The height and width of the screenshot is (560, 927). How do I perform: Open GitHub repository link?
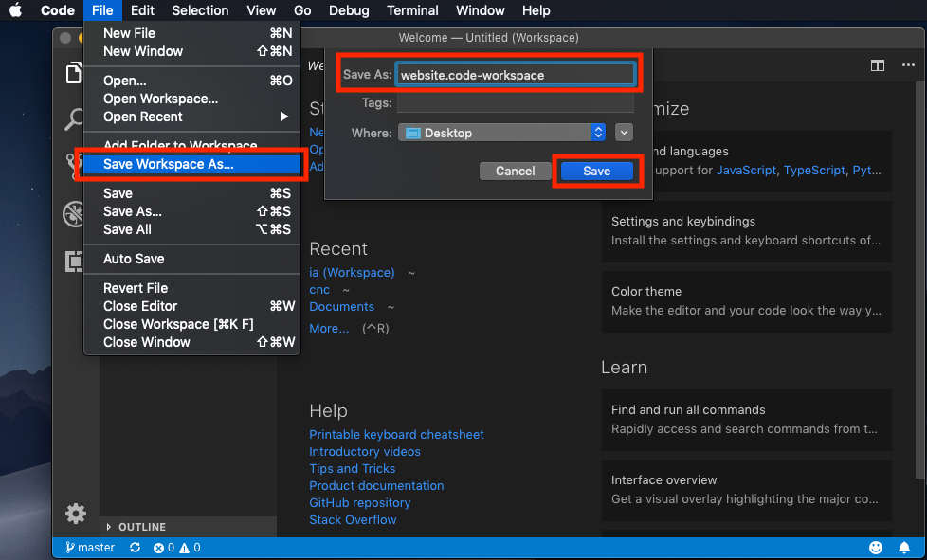point(359,503)
